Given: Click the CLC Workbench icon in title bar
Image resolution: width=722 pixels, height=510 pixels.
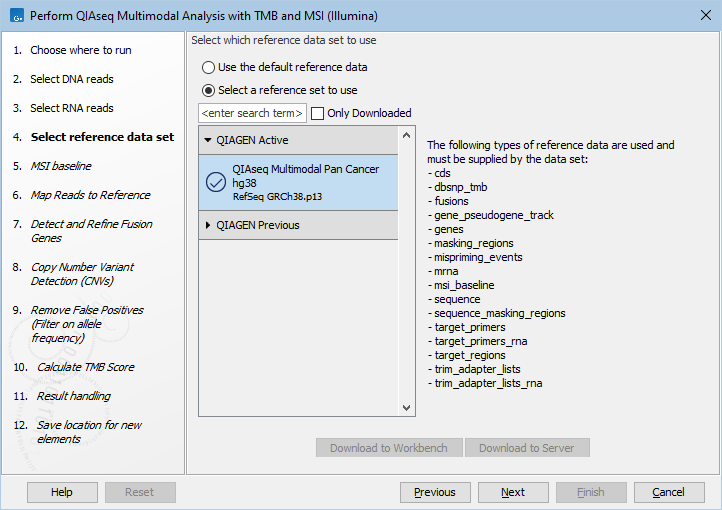Looking at the screenshot, I should [x=17, y=16].
